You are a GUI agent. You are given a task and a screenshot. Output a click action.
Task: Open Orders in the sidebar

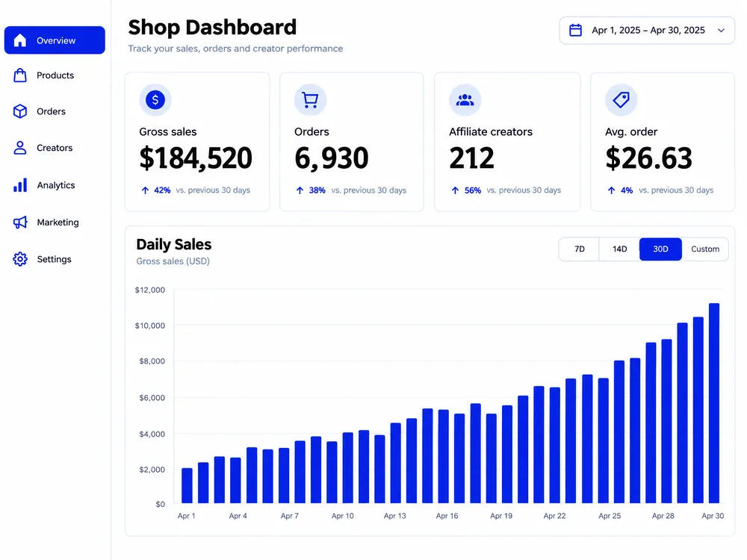(55, 111)
